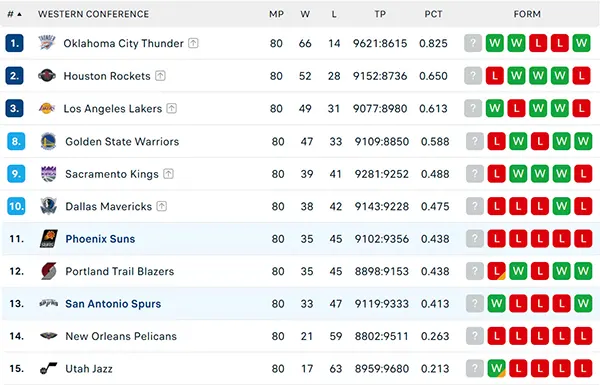Click the Golden State Warriors team logo
This screenshot has height=385, width=600.
coord(49,141)
